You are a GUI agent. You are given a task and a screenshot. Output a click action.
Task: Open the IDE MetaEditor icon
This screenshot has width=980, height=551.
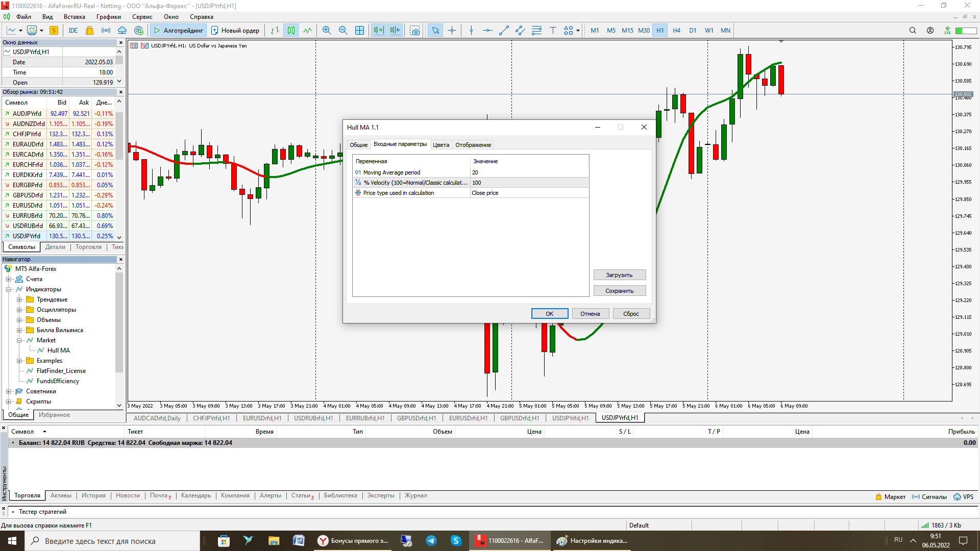tap(73, 31)
